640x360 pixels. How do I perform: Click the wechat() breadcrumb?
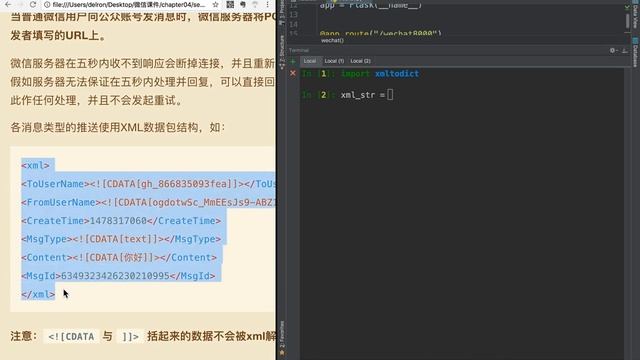tap(332, 40)
